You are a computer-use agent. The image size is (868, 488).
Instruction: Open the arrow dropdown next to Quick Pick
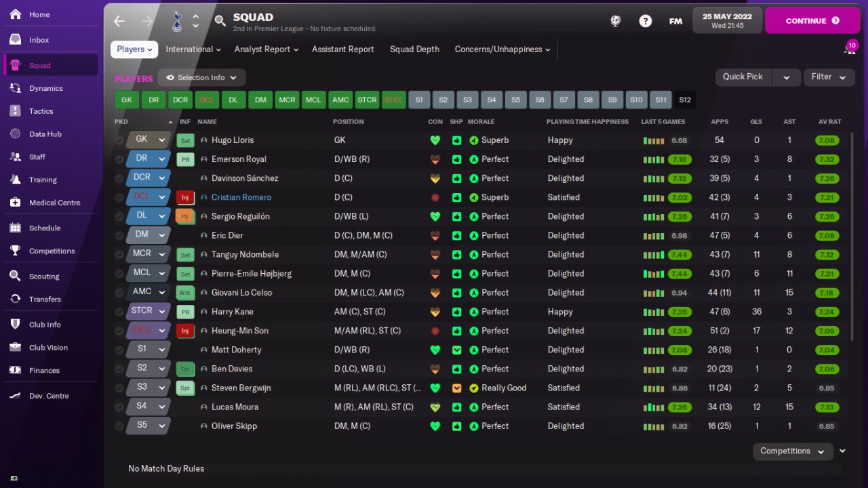click(787, 77)
